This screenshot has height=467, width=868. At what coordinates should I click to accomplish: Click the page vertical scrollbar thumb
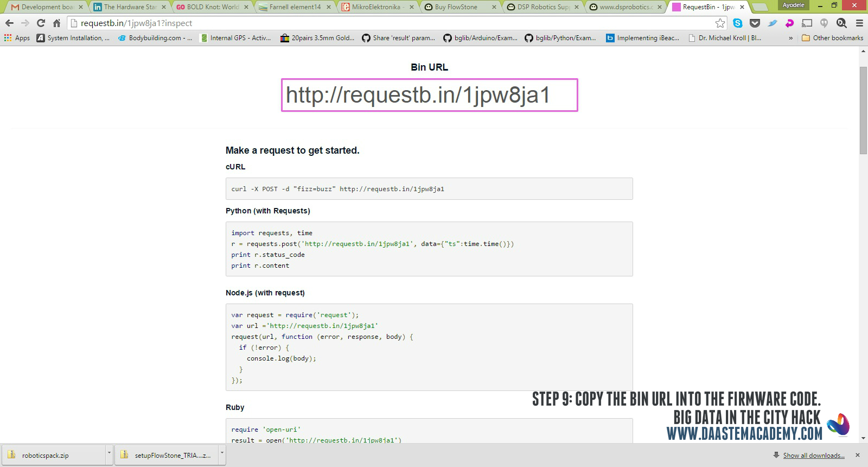coord(863,111)
